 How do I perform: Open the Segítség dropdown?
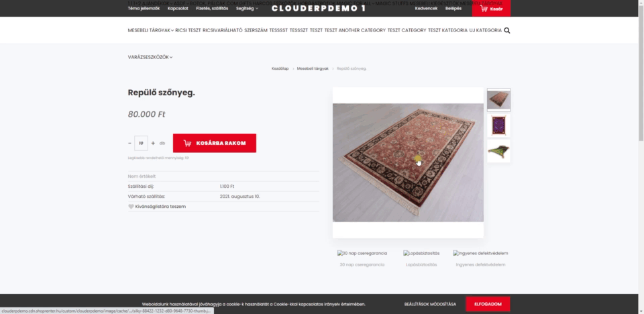click(x=248, y=8)
